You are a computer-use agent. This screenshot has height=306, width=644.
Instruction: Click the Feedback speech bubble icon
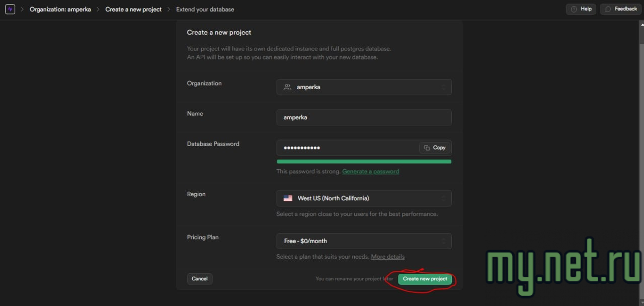pyautogui.click(x=608, y=9)
